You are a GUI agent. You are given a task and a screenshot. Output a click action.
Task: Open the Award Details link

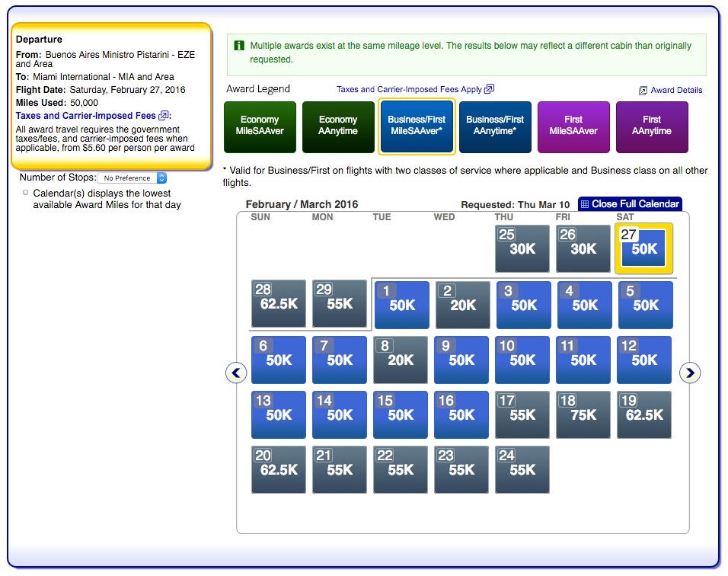676,90
